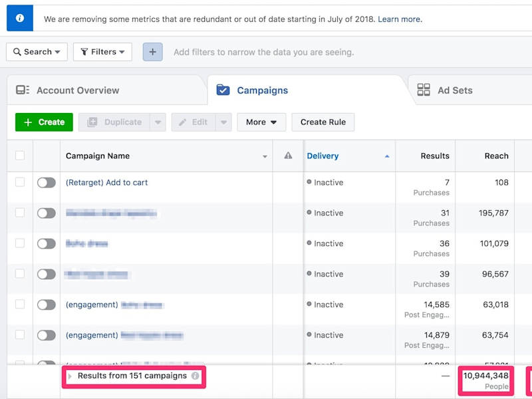
Task: Check the checkbox for the 14,879 results row
Action: 20,335
